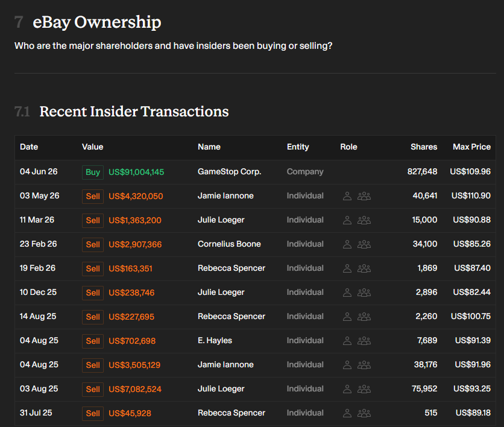Click the Sell badge on 03 Aug 25 row
The image size is (504, 427).
tap(93, 390)
